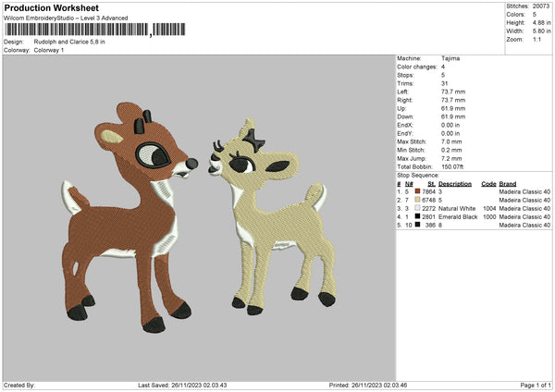Click the Min Stitch value '0.2 mm'
555x392 pixels.
click(x=451, y=150)
